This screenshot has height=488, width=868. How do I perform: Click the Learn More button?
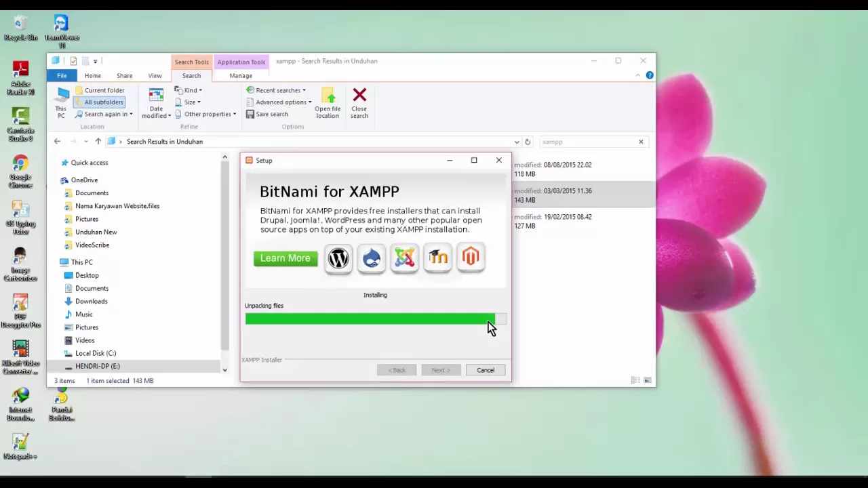click(285, 258)
